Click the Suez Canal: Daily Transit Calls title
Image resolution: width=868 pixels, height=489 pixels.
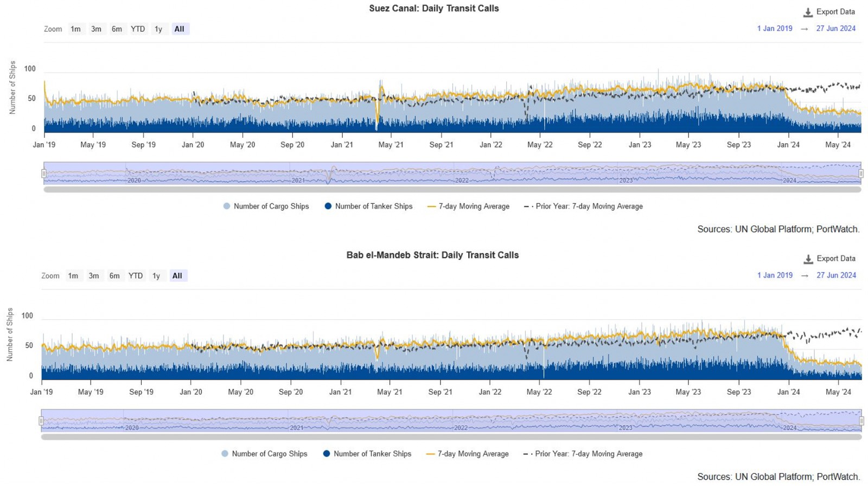[434, 9]
